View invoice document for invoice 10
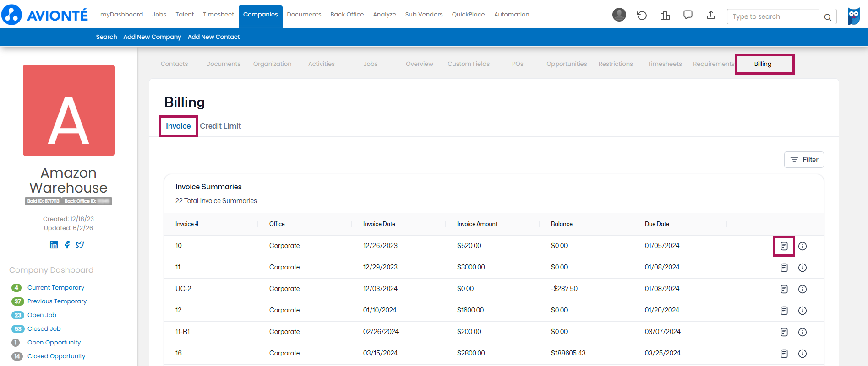Image resolution: width=868 pixels, height=366 pixels. click(784, 246)
